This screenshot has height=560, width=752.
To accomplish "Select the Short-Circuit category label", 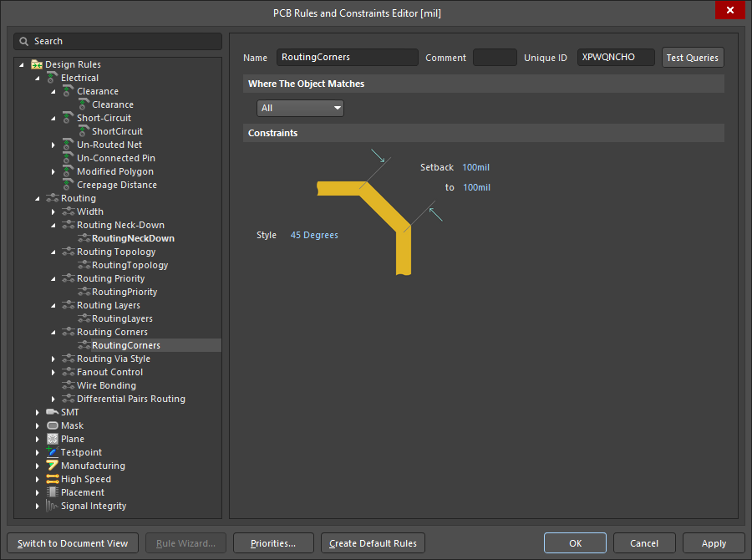I will point(104,118).
